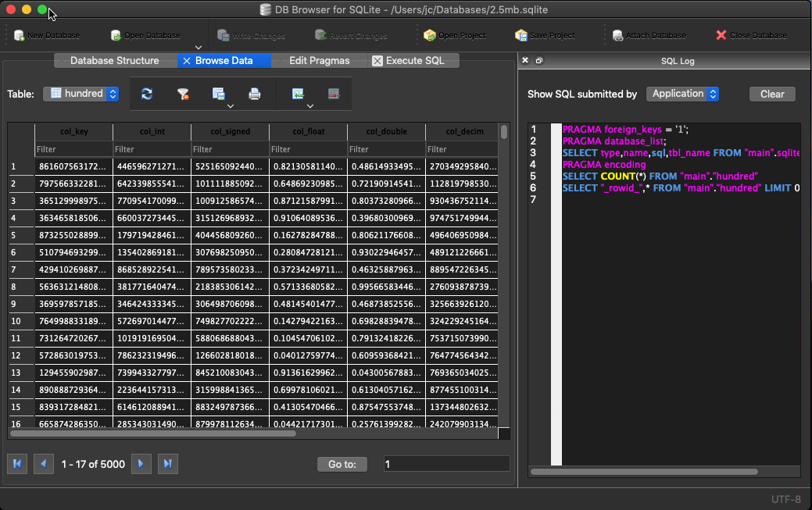812x510 pixels.
Task: Delete the current record with the red-arrow icon
Action: coord(334,94)
